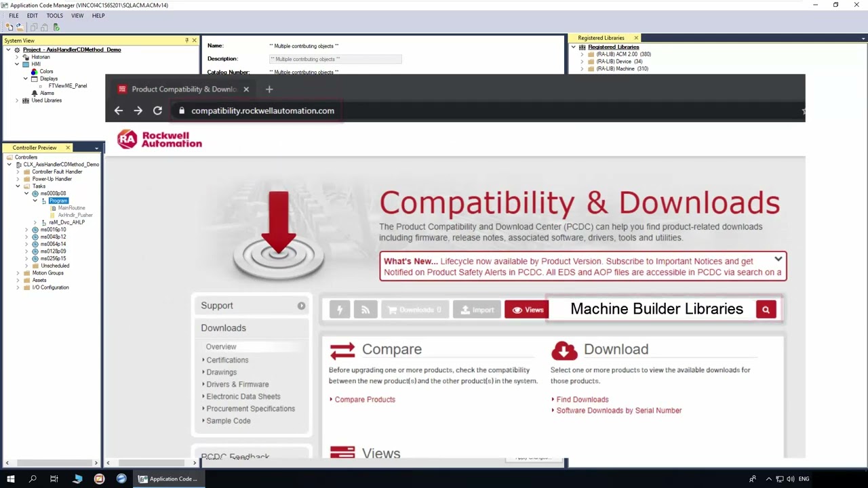This screenshot has width=868, height=488.
Task: Click the New Project toolbar icon
Action: 9,27
